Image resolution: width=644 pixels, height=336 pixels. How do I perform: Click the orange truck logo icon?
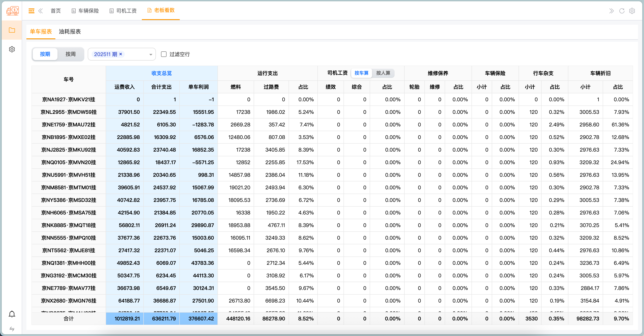tap(12, 11)
